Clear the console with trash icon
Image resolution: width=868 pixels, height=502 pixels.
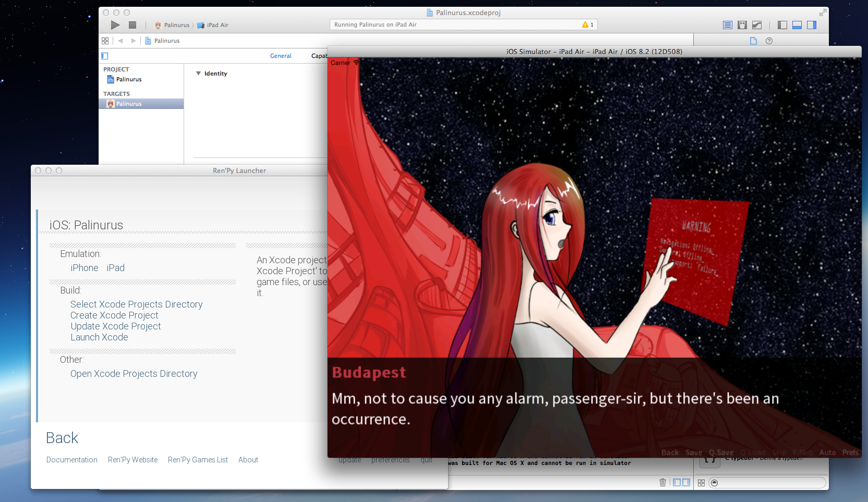tap(662, 483)
